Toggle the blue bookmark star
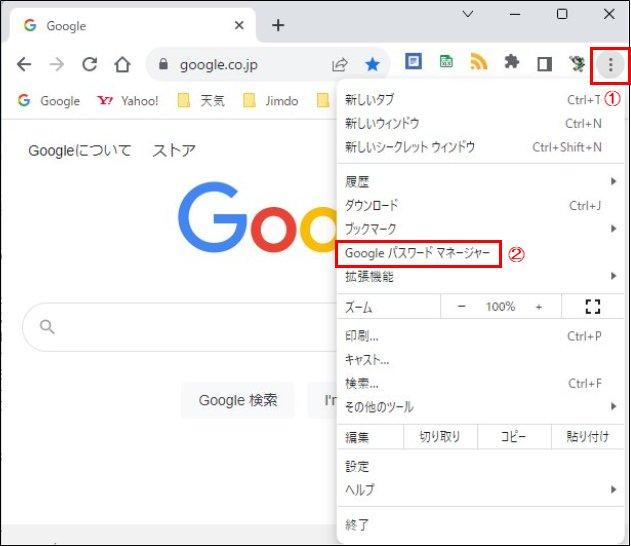Image resolution: width=631 pixels, height=546 pixels. click(x=372, y=64)
